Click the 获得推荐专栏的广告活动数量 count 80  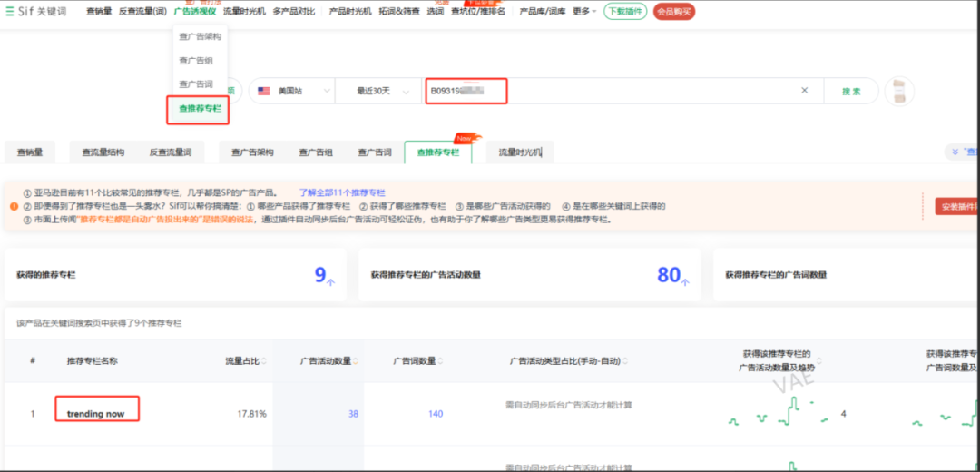[668, 274]
